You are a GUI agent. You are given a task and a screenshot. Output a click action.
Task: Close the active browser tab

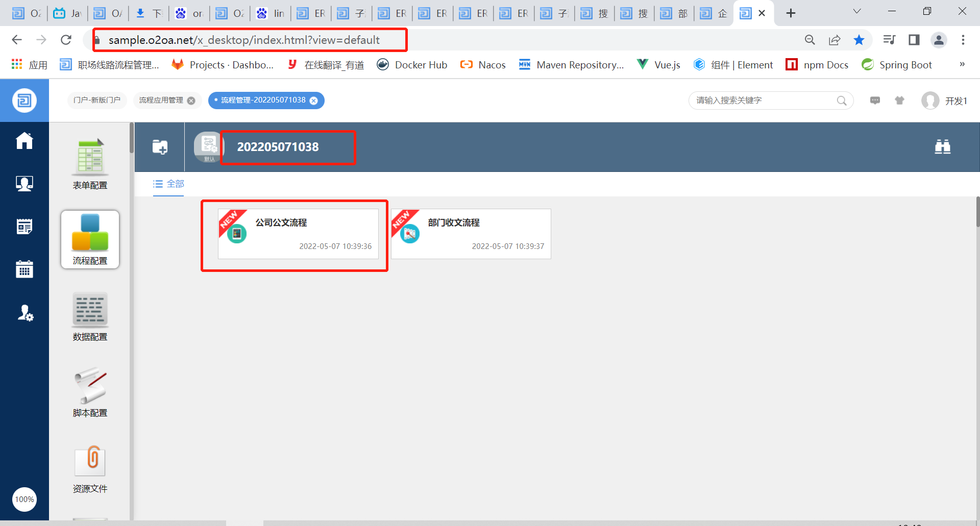[x=762, y=13]
